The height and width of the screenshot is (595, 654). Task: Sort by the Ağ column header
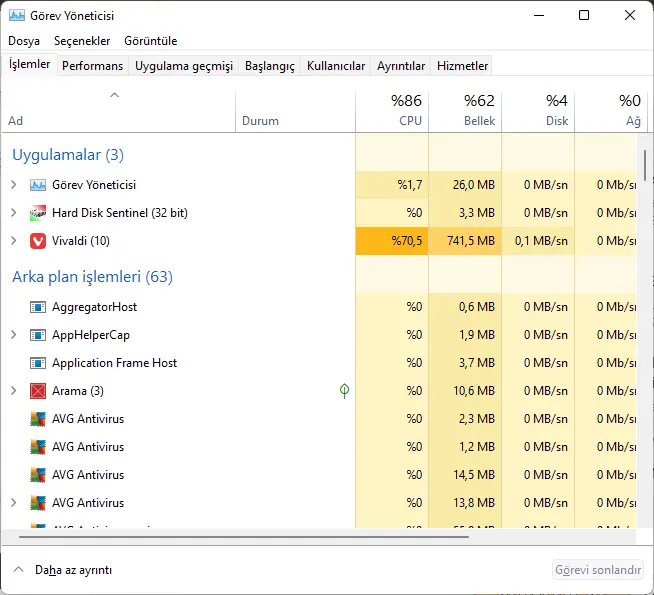(x=611, y=111)
